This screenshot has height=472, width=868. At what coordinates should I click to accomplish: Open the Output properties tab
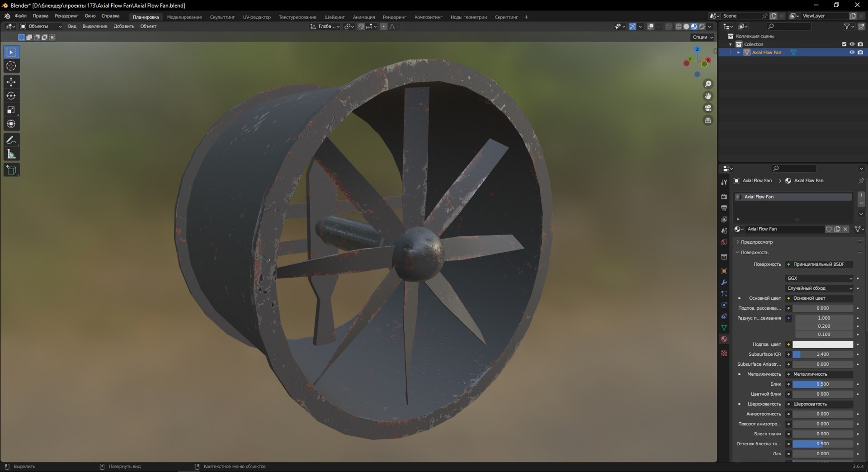(724, 208)
